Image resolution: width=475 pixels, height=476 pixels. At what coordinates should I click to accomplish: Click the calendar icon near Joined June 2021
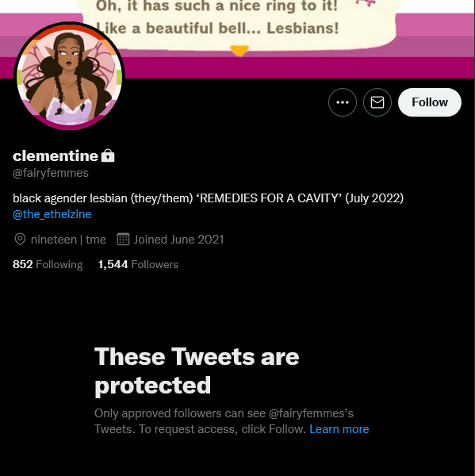[x=123, y=240]
